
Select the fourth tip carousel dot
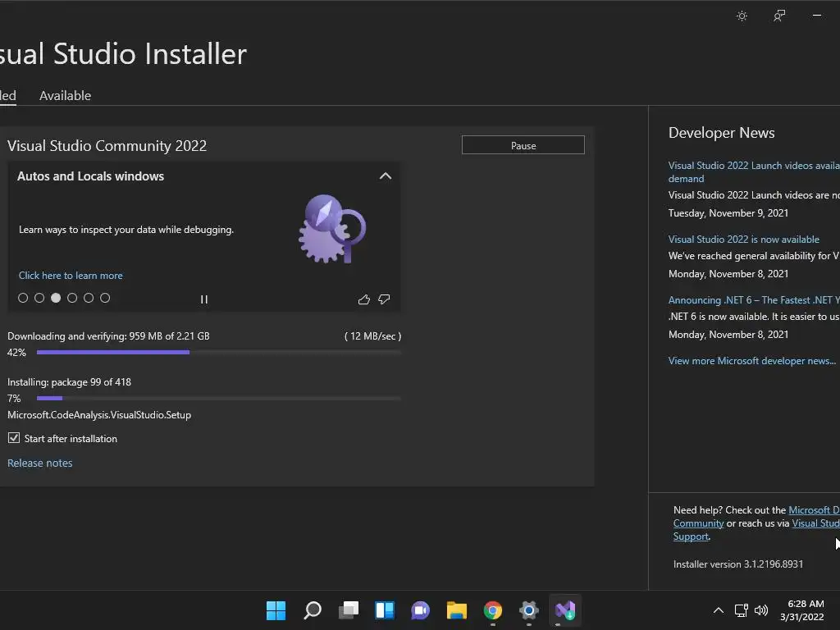[x=72, y=298]
